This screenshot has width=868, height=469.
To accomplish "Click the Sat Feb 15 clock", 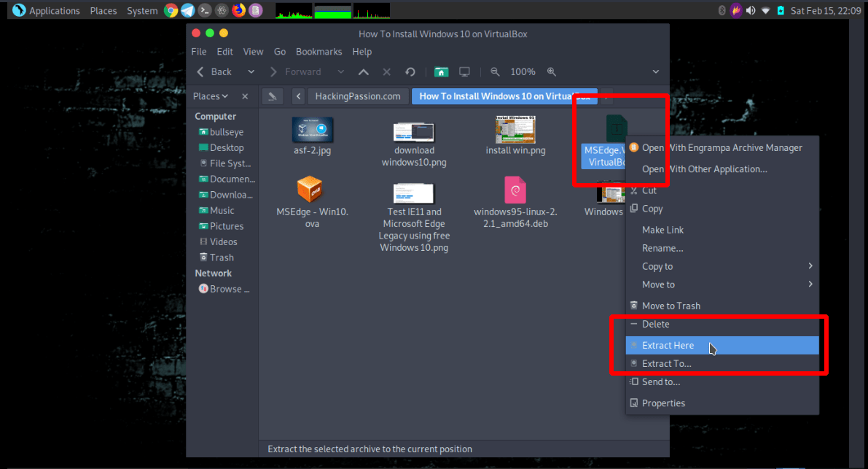I will 826,10.
